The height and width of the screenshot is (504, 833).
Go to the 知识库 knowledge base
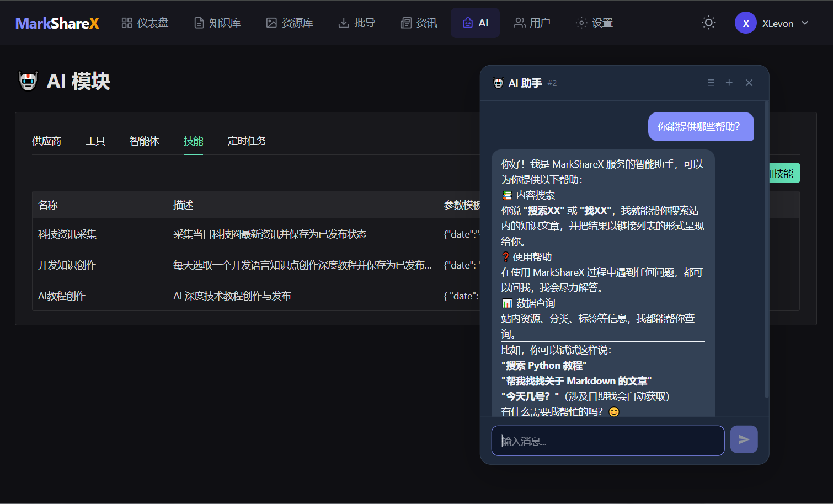[x=217, y=23]
